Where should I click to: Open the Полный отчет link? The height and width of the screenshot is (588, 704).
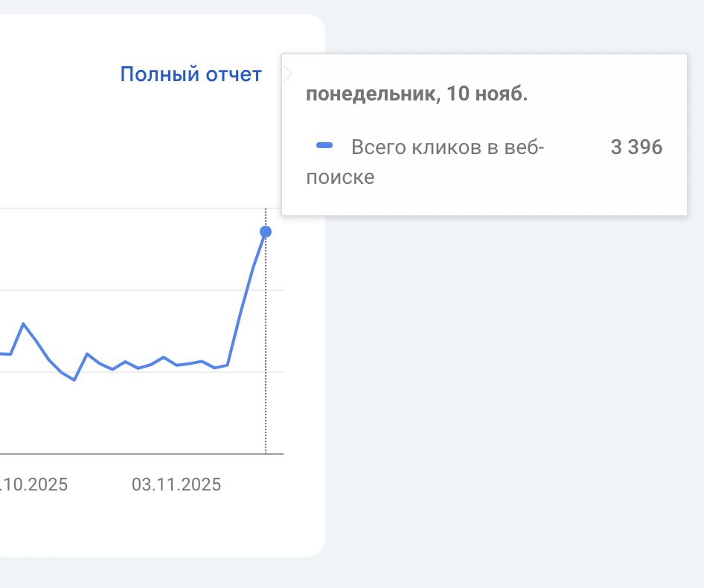pos(191,74)
